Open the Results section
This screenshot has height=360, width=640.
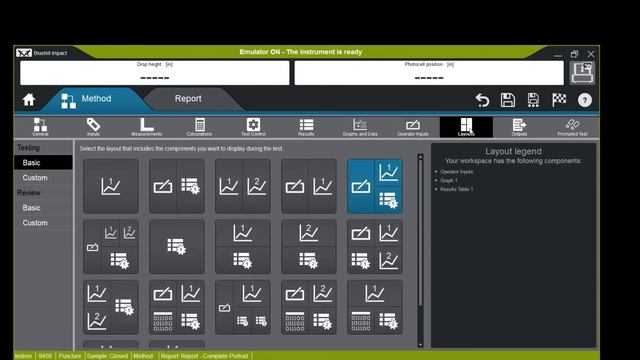click(x=306, y=127)
